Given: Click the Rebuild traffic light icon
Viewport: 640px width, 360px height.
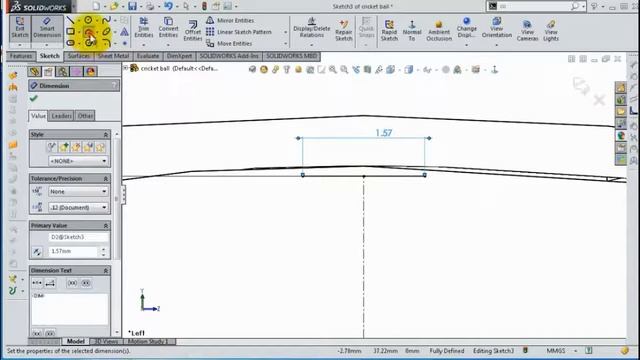Looking at the screenshot, I should point(204,6).
